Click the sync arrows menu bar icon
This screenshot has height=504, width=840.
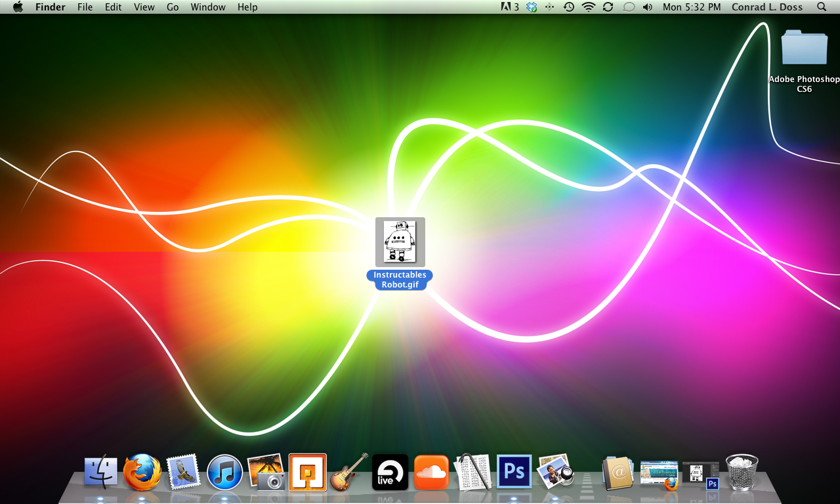pos(608,7)
